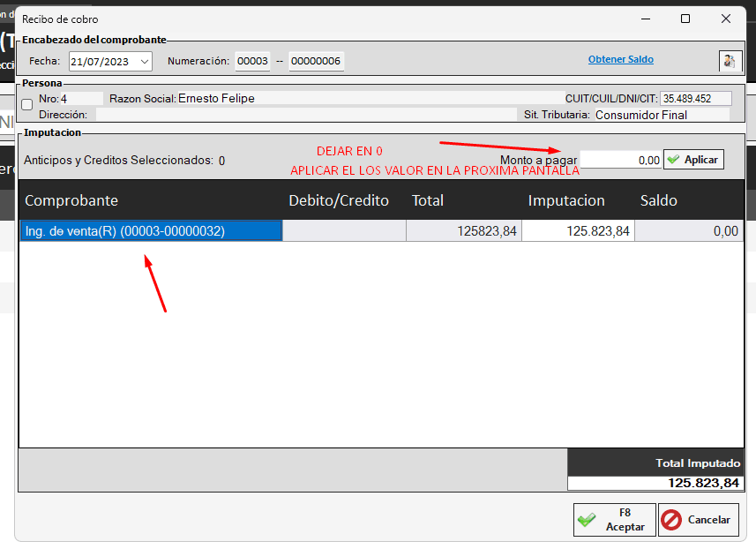Click the Saldo column header
Screen dimensions: 756x549
pyautogui.click(x=658, y=200)
